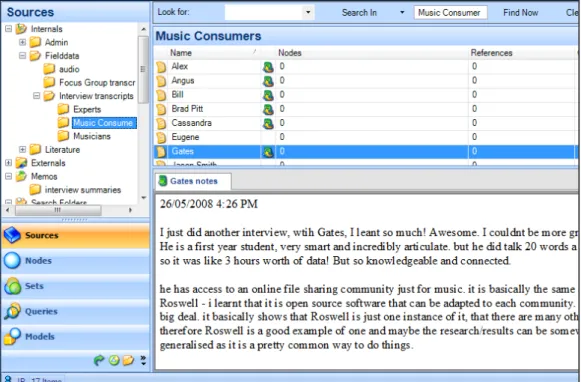
Task: Sort list by References column header
Action: pyautogui.click(x=522, y=53)
